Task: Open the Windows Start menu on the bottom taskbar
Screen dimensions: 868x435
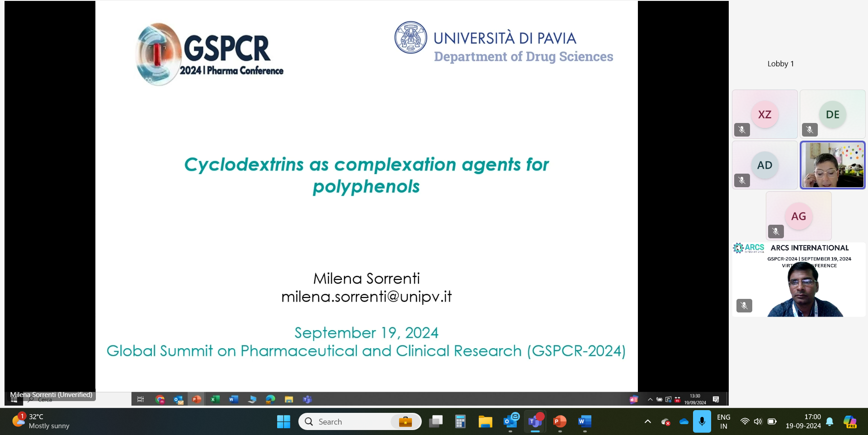Action: point(283,421)
